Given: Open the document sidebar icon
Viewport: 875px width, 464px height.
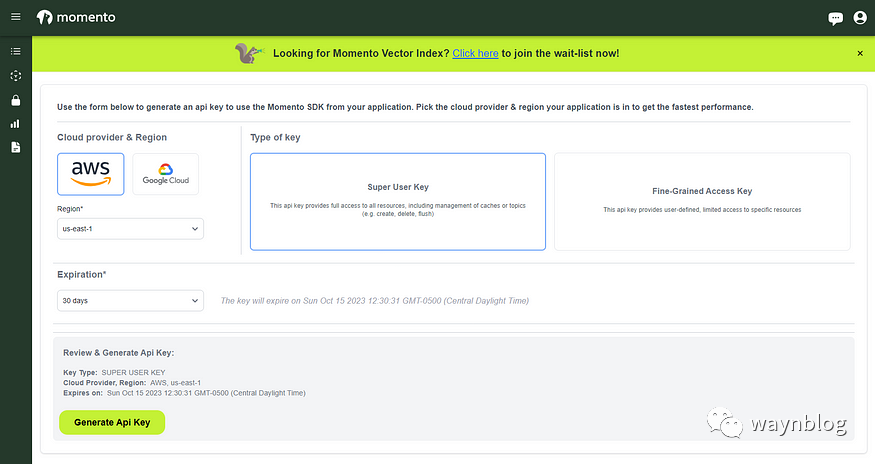Looking at the screenshot, I should tap(16, 147).
